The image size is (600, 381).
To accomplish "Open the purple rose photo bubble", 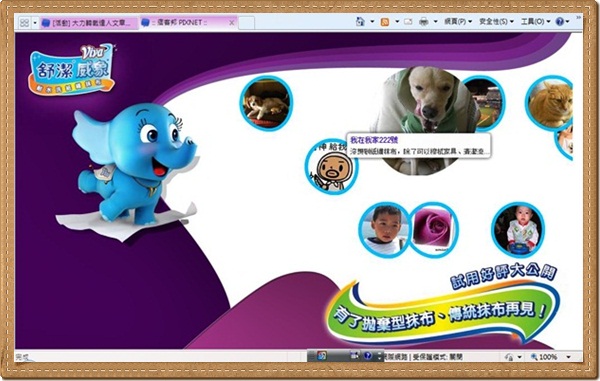I will [434, 229].
